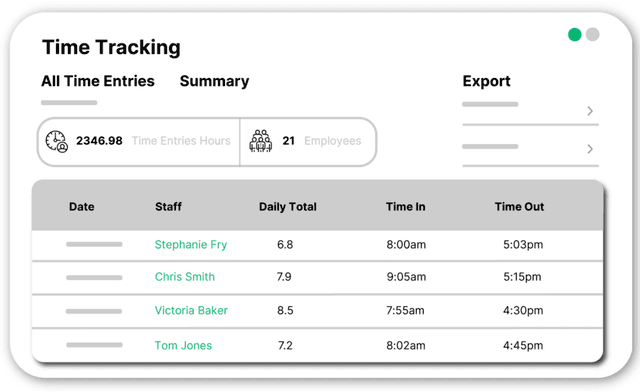Open Victoria Baker staff link

pyautogui.click(x=191, y=310)
